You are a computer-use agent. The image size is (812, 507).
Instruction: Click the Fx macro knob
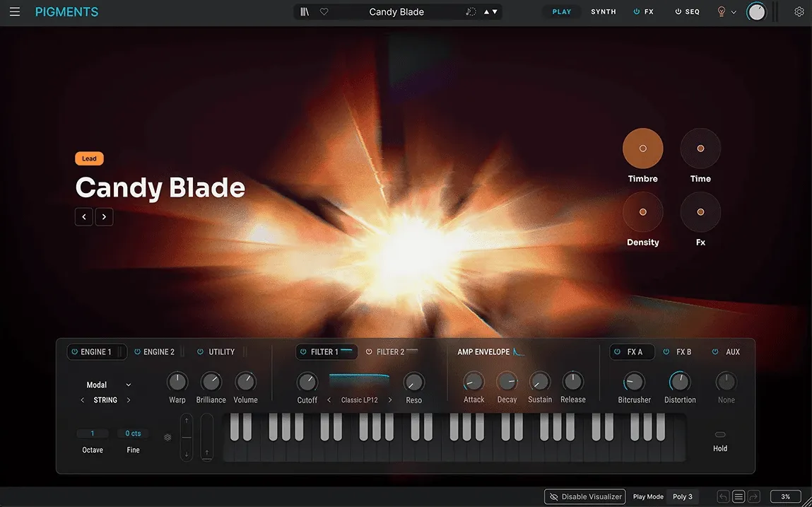pyautogui.click(x=700, y=212)
